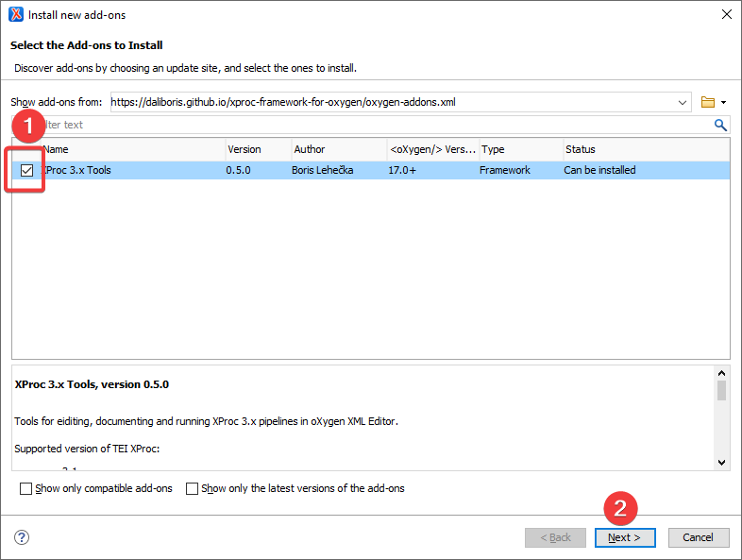The width and height of the screenshot is (742, 560).
Task: Sort by the Type column header
Action: click(521, 149)
